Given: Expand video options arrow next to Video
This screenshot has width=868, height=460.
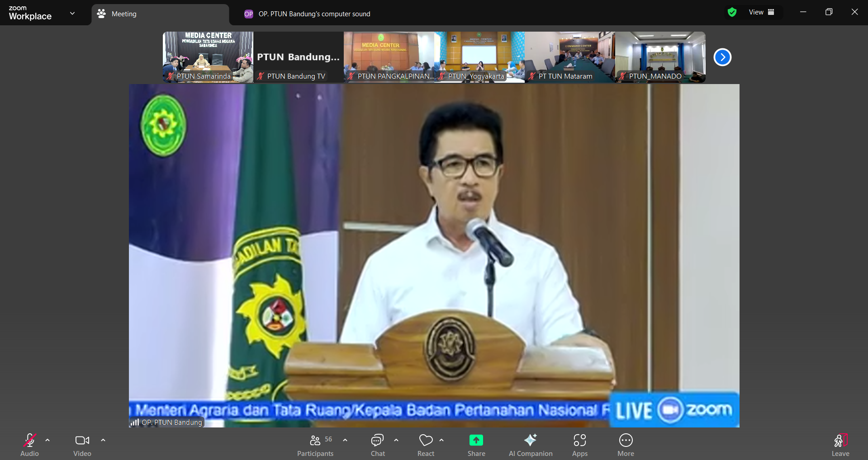Looking at the screenshot, I should [x=103, y=440].
